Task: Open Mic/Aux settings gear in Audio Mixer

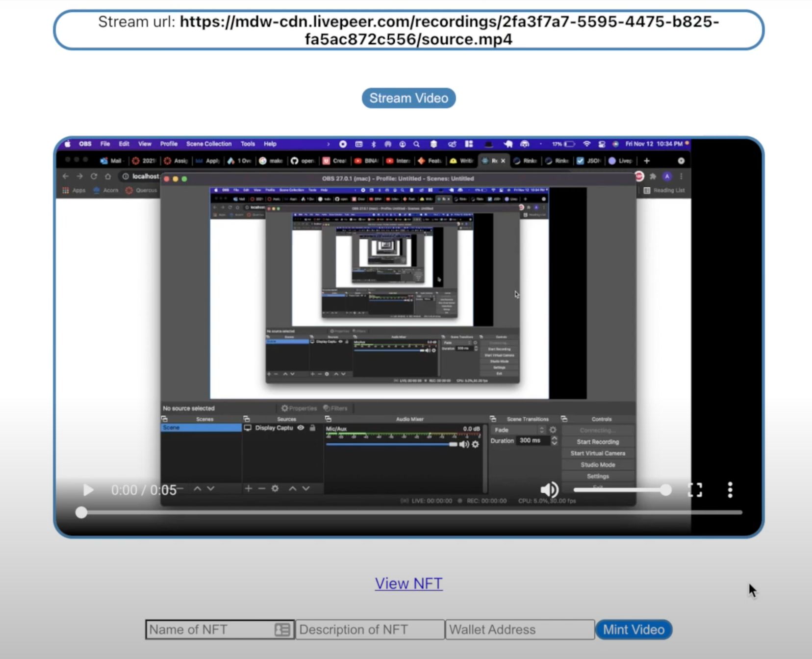Action: (x=475, y=444)
